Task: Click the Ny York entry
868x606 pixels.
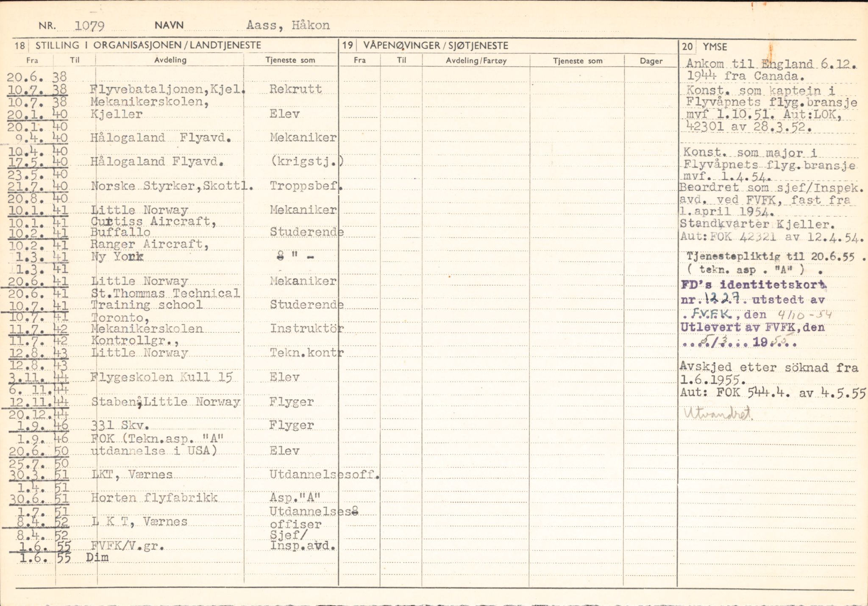Action: click(117, 256)
